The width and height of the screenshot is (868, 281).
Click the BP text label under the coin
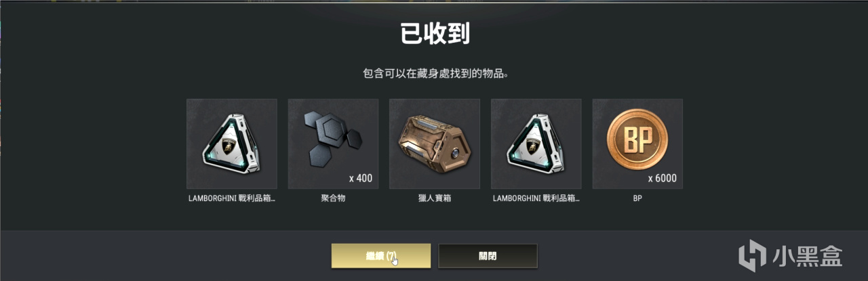pyautogui.click(x=637, y=199)
